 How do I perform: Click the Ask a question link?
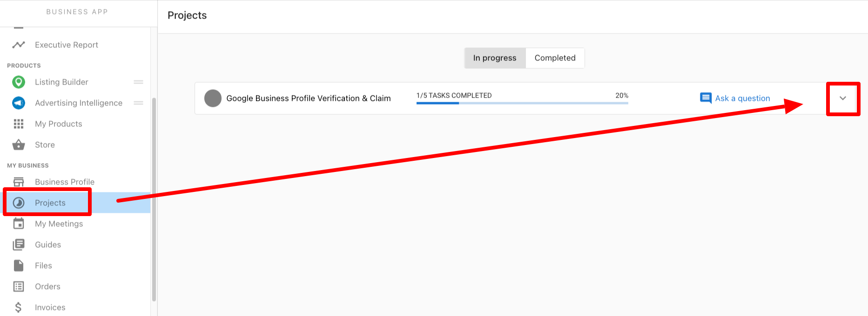[742, 98]
